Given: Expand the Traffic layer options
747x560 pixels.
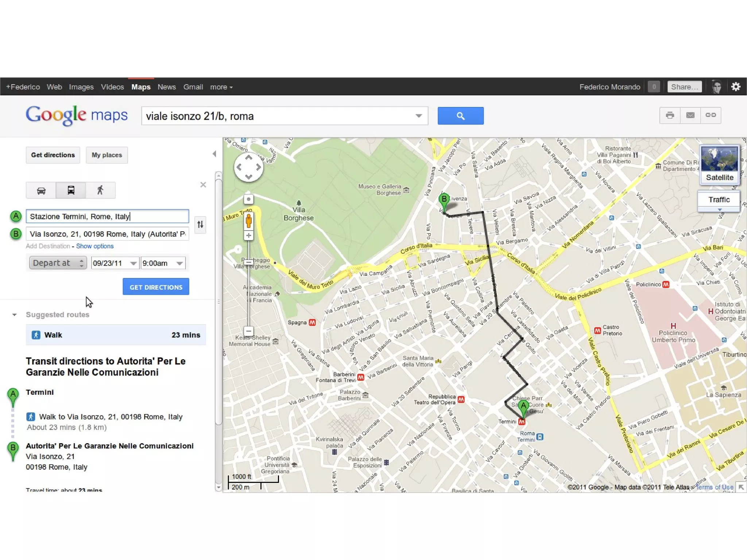Looking at the screenshot, I should point(719,210).
